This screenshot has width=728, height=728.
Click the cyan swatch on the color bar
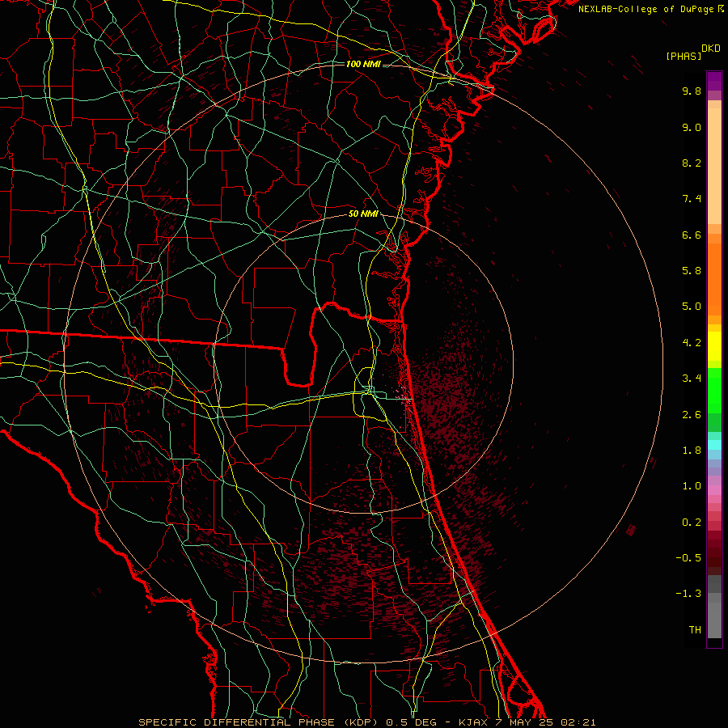point(714,445)
